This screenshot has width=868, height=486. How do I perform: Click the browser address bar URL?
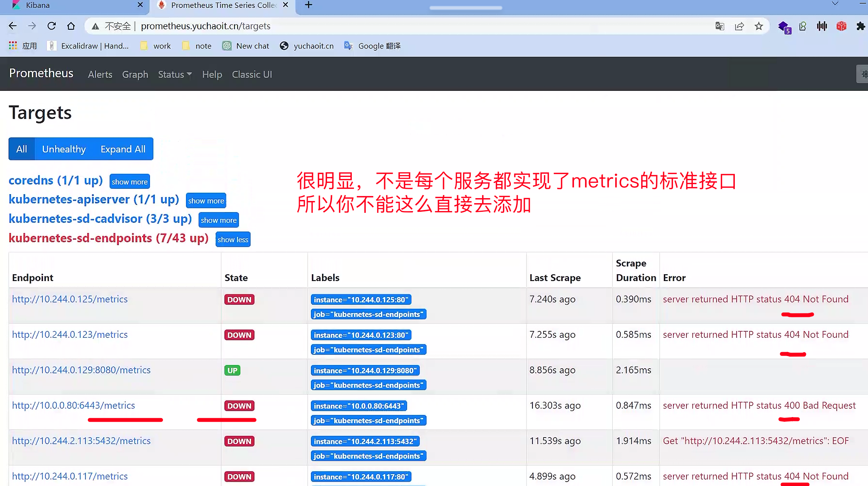(x=205, y=26)
